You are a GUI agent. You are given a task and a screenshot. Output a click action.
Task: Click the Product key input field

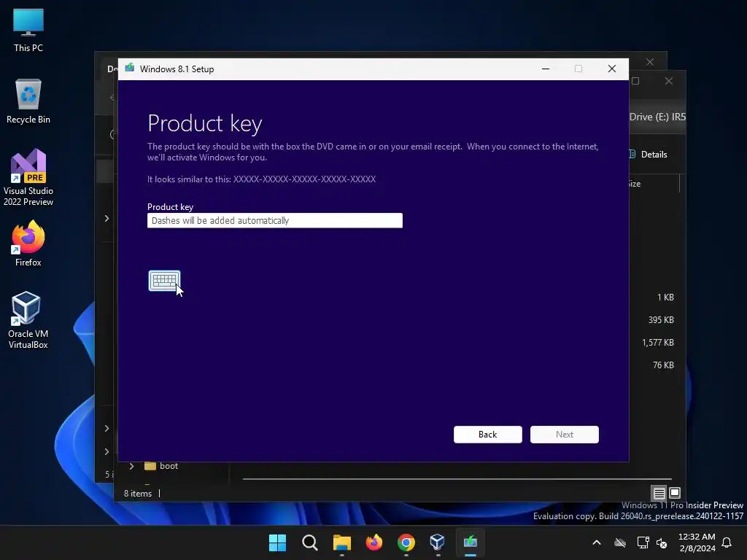(275, 220)
